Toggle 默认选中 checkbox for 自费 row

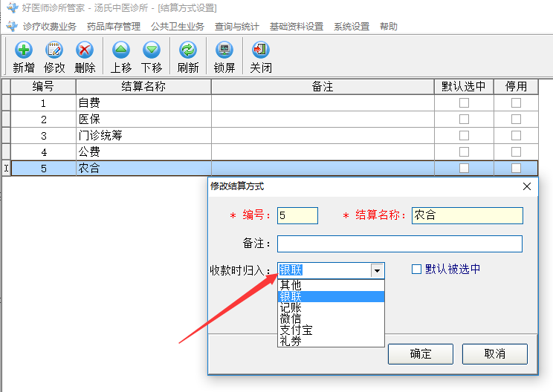tap(464, 103)
